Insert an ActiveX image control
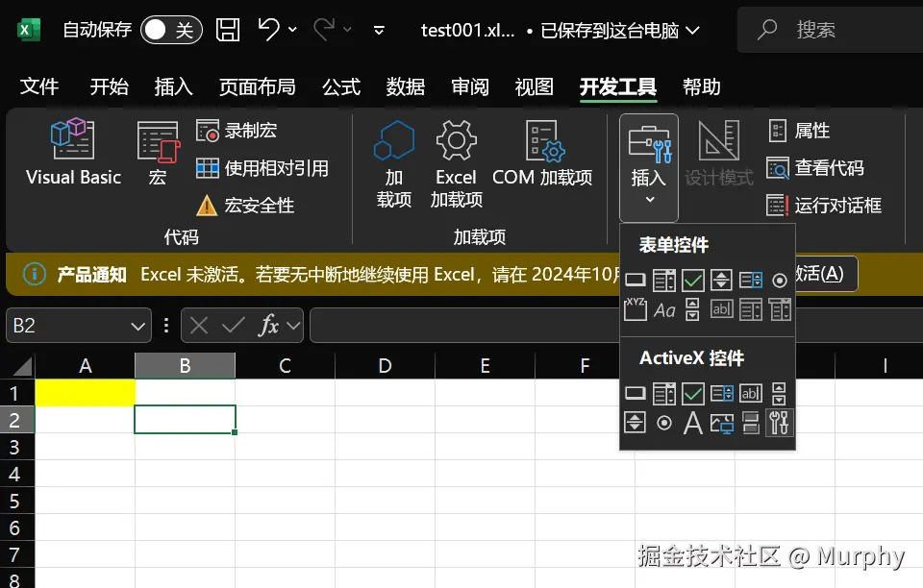This screenshot has width=923, height=588. tap(722, 424)
